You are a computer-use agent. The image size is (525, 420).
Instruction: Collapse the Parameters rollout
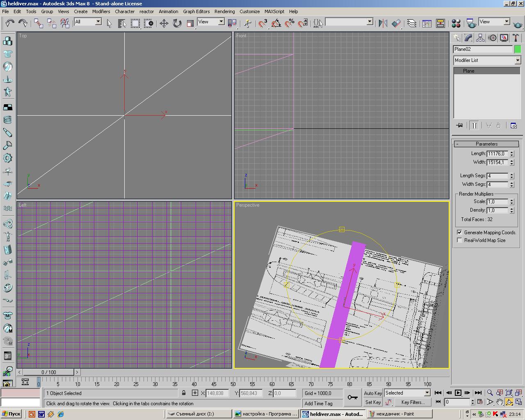486,144
